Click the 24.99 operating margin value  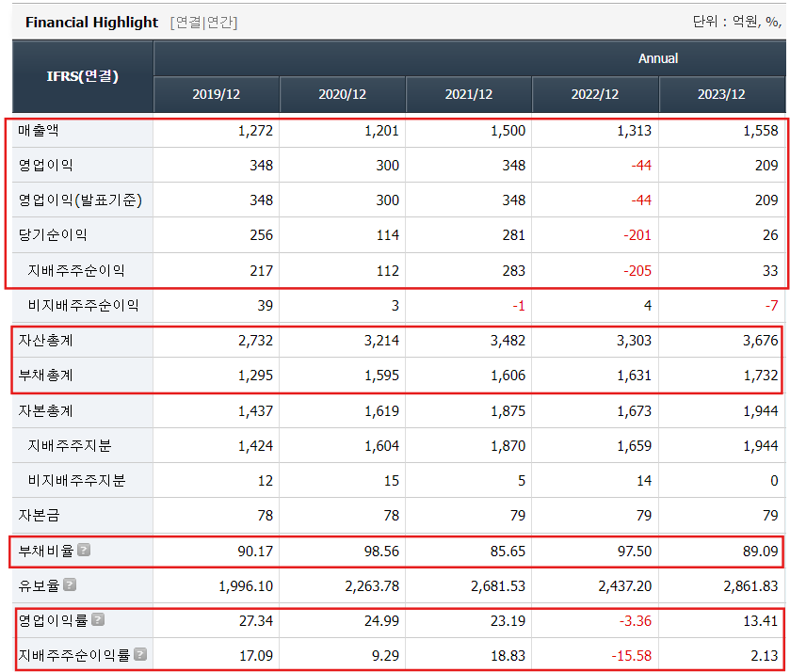pos(381,621)
